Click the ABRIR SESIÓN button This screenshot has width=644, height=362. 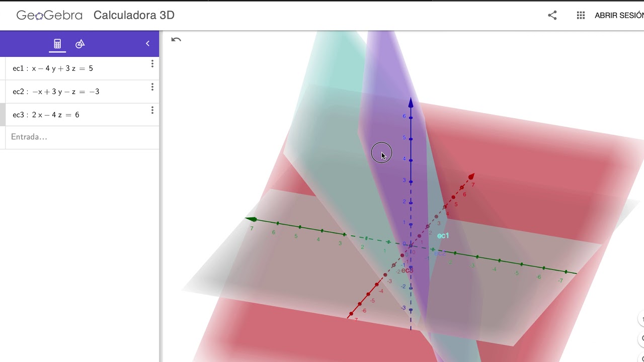(619, 15)
